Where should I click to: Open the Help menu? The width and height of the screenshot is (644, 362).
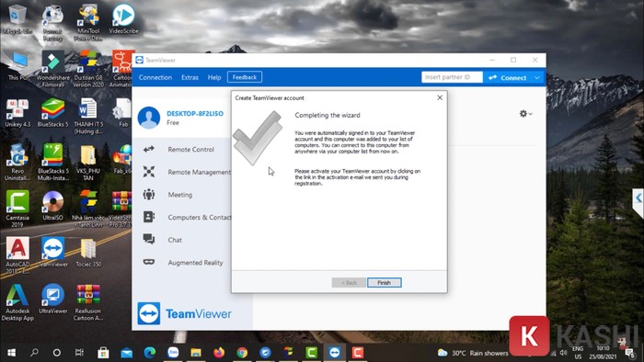(x=214, y=77)
